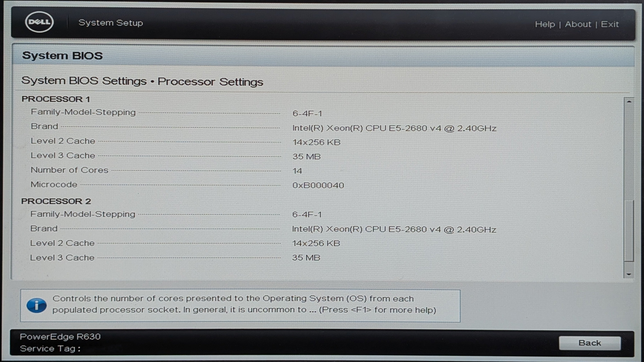Select Processor 2 35 MB value
Viewport: 644px width, 362px height.
(306, 258)
